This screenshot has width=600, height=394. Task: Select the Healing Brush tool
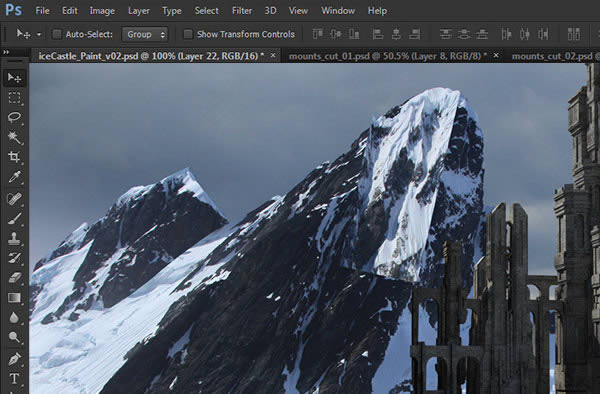[x=15, y=199]
